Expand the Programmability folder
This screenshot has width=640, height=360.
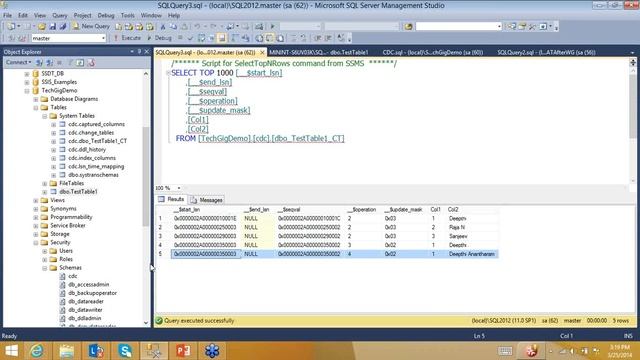(x=36, y=217)
